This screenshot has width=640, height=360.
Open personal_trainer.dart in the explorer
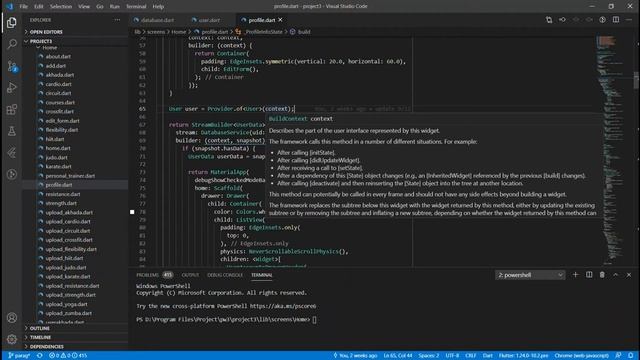pyautogui.click(x=70, y=176)
